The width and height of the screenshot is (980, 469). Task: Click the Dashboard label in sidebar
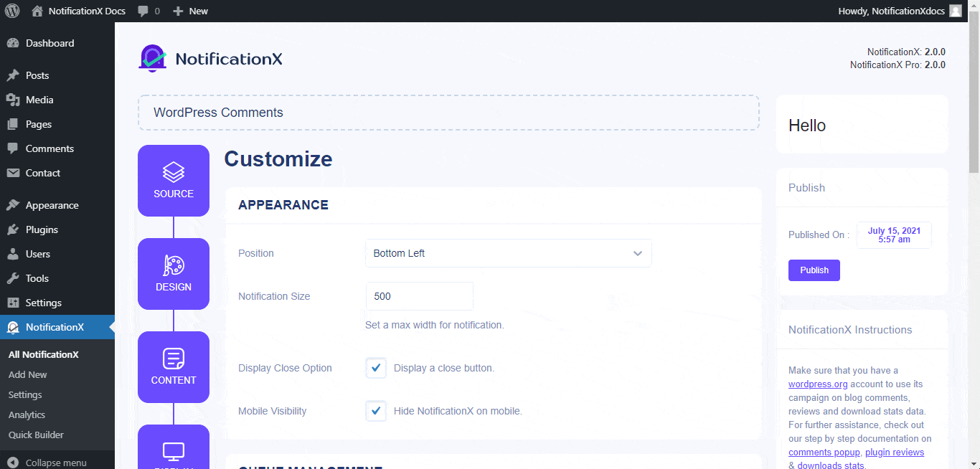click(x=50, y=43)
